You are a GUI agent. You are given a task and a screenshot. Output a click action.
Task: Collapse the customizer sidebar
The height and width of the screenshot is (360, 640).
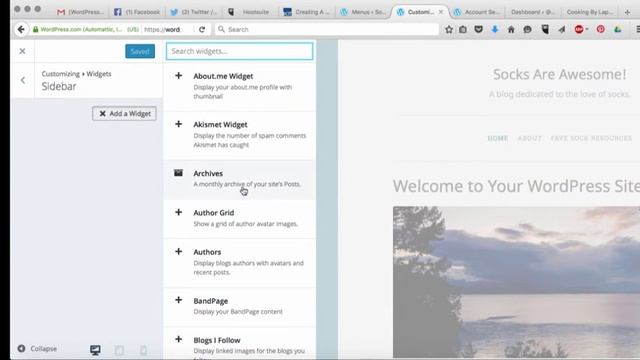[37, 349]
